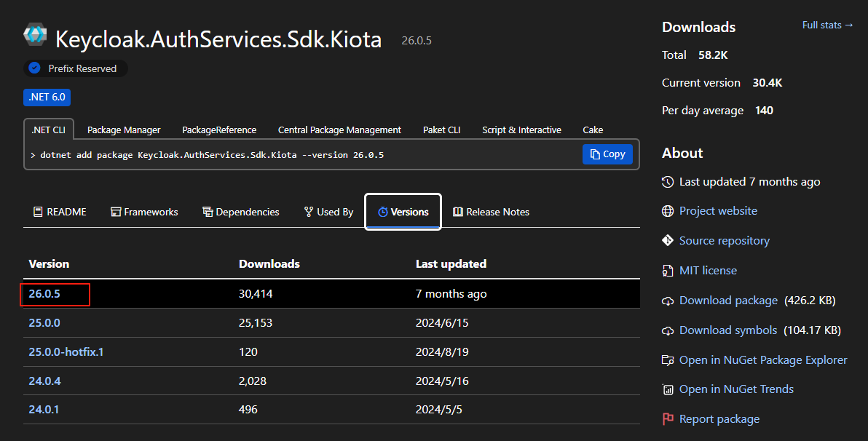Click the Dependencies stacked-windows icon
868x441 pixels.
pos(208,212)
